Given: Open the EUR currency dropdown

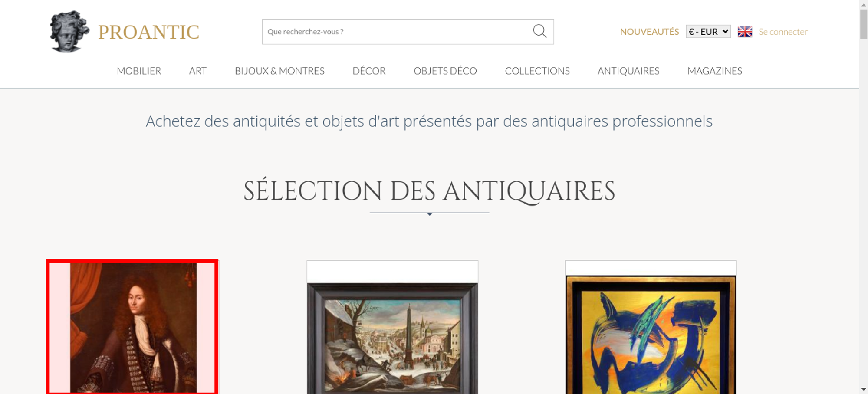Looking at the screenshot, I should [x=708, y=32].
